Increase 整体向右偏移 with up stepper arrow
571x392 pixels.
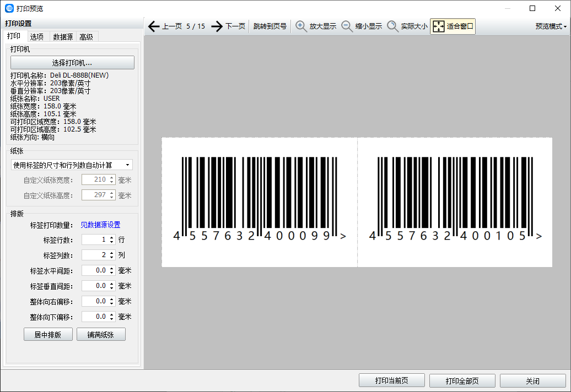(112, 299)
